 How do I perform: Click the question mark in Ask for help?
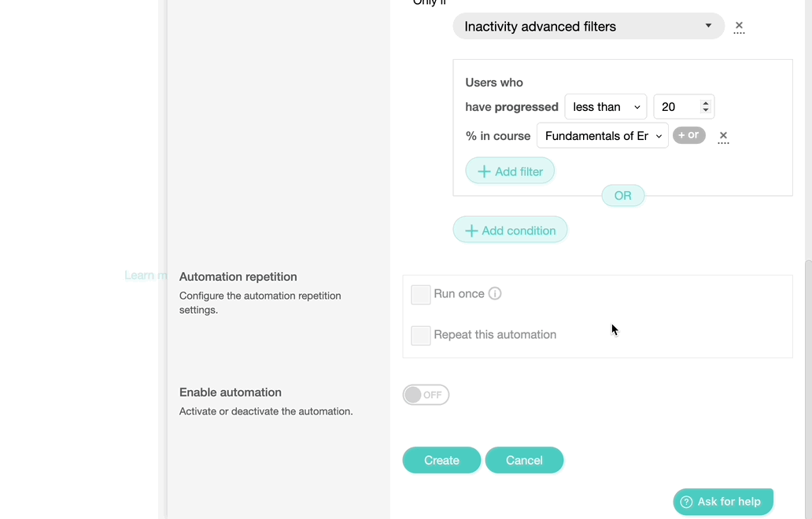pyautogui.click(x=688, y=502)
